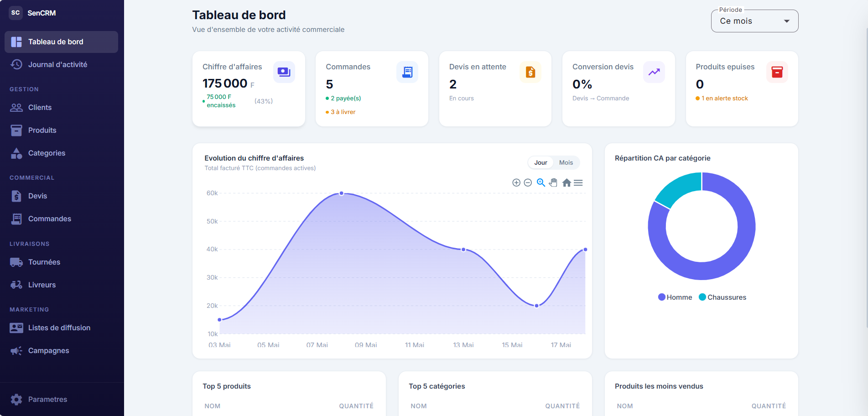Click the Conversion devis trend icon

coord(654,72)
